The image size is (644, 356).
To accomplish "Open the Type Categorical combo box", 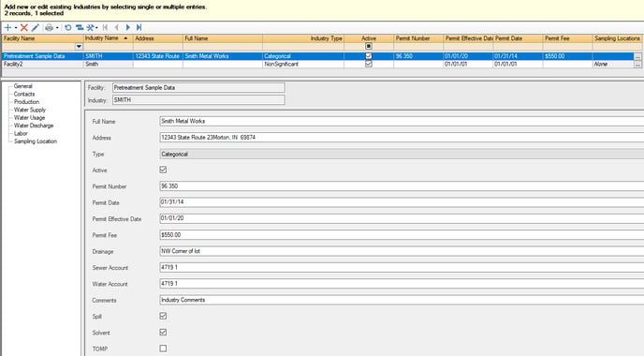I will (x=402, y=155).
